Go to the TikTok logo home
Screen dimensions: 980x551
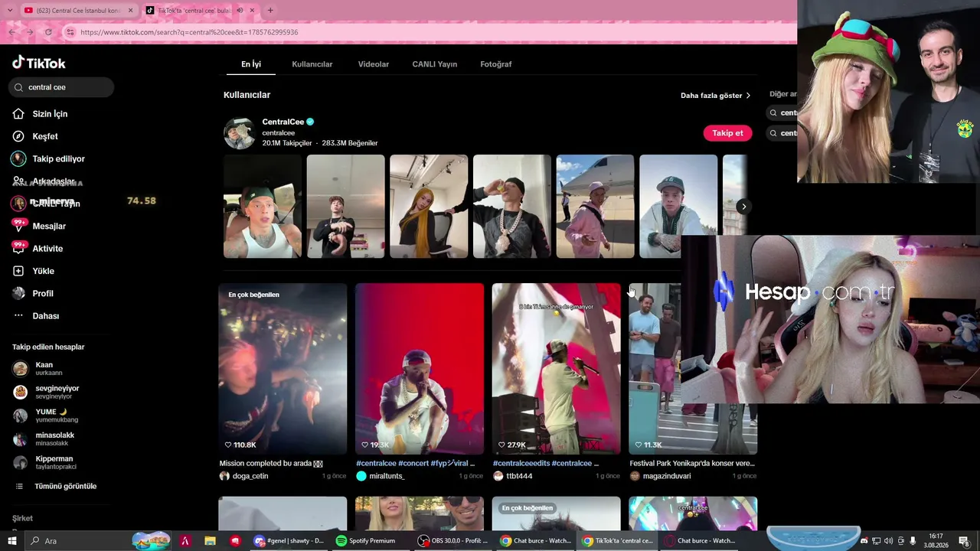[39, 63]
